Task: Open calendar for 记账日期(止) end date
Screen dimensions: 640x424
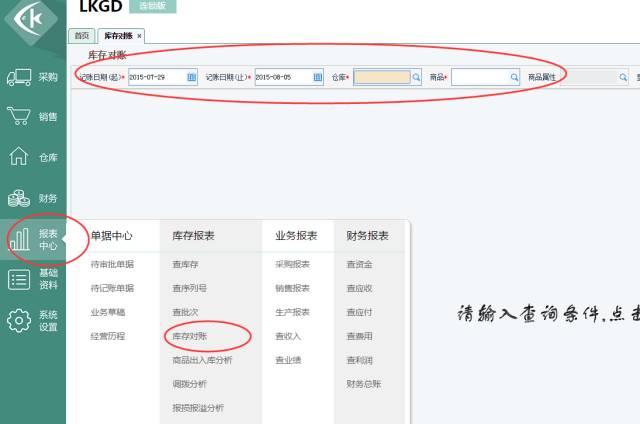Action: pyautogui.click(x=318, y=77)
